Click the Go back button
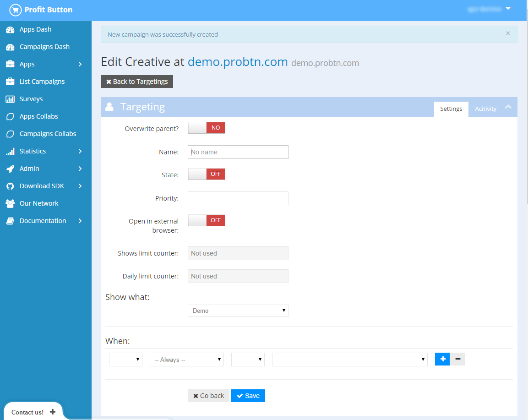The width and height of the screenshot is (528, 420). tap(208, 396)
